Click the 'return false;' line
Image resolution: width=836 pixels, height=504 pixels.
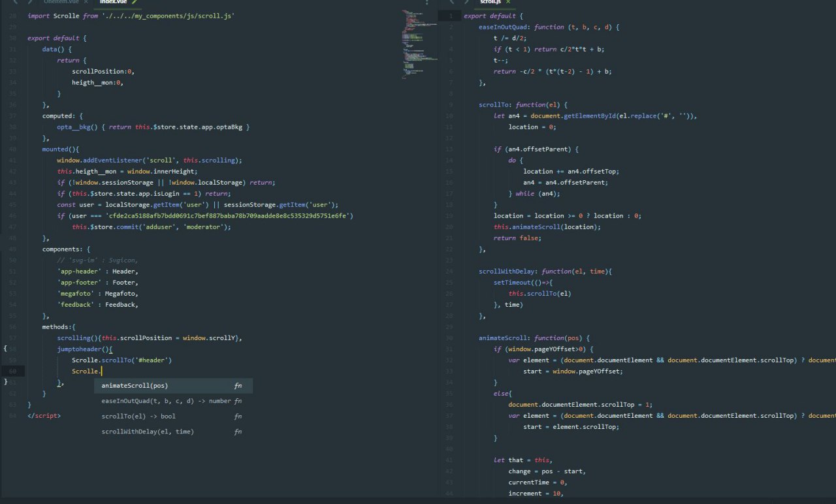(x=518, y=238)
